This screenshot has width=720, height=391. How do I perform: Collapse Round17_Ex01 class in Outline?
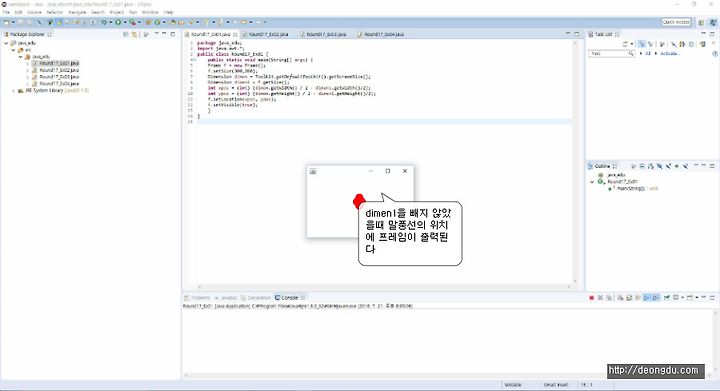point(592,182)
